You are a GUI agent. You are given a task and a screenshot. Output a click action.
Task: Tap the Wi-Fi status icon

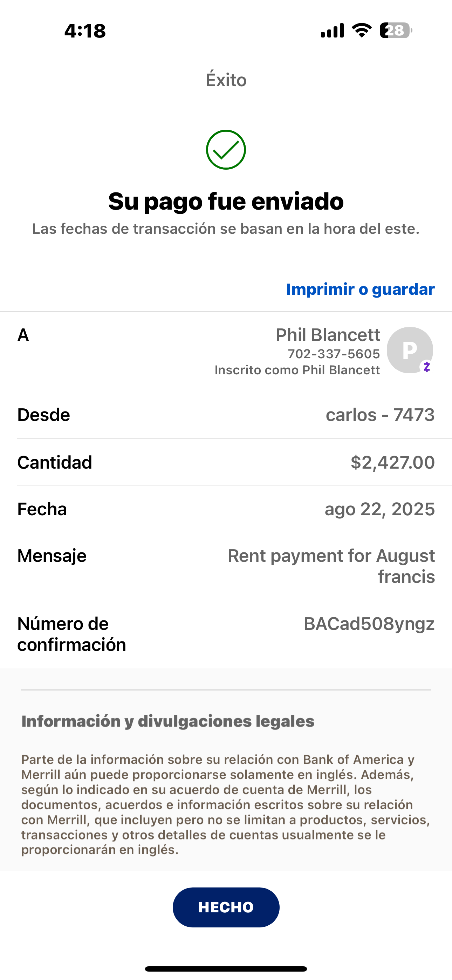click(x=362, y=30)
